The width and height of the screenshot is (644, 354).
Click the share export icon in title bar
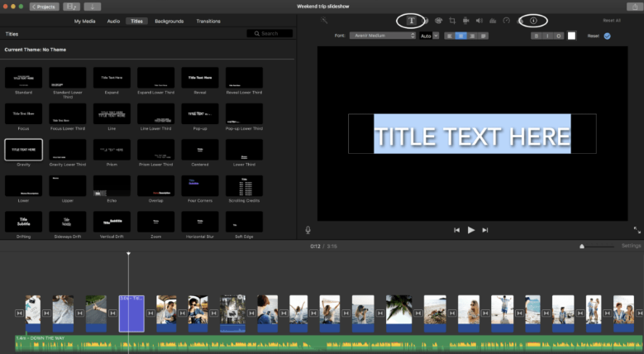pyautogui.click(x=633, y=7)
